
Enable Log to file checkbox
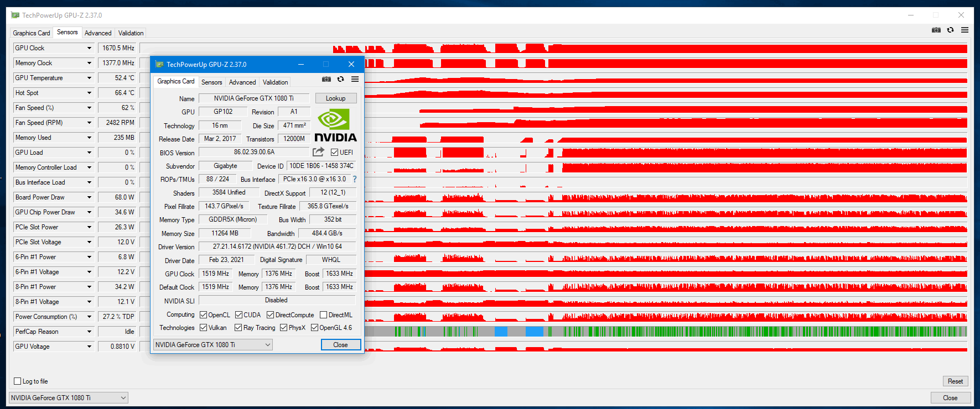(x=17, y=381)
